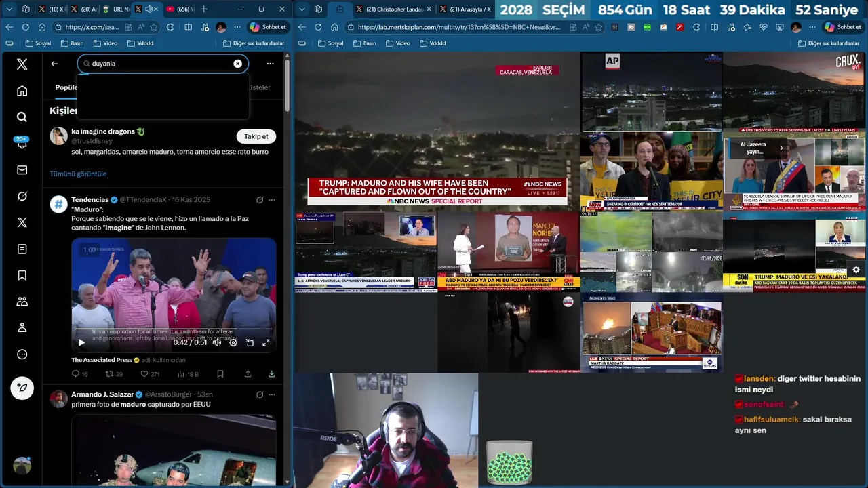Open the extensions puzzle icon in X browser
Image resolution: width=868 pixels, height=488 pixels.
tap(170, 27)
